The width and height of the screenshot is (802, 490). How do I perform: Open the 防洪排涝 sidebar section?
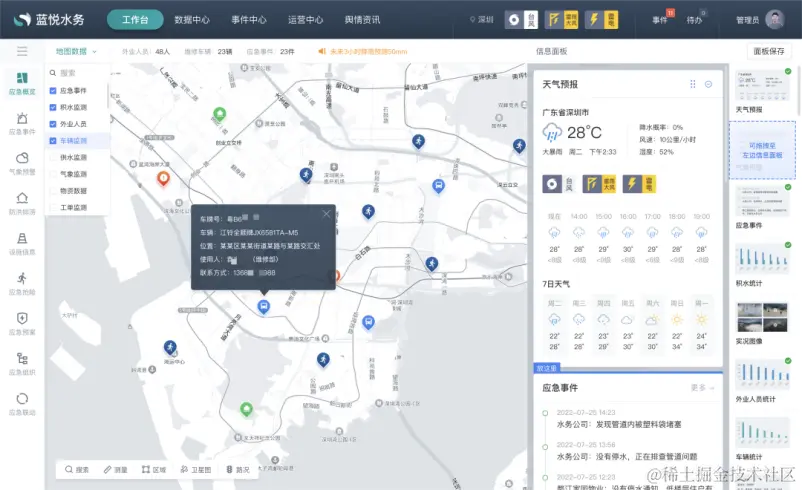coord(22,204)
